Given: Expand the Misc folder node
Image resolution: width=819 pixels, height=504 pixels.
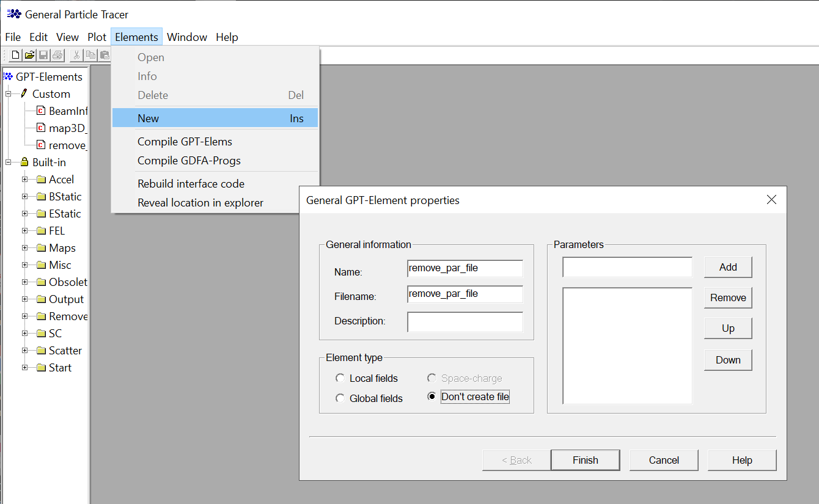Looking at the screenshot, I should 25,265.
